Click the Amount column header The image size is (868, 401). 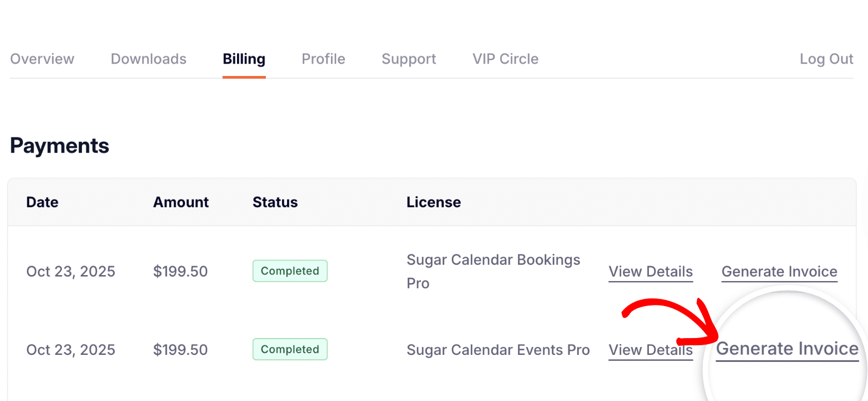tap(181, 202)
